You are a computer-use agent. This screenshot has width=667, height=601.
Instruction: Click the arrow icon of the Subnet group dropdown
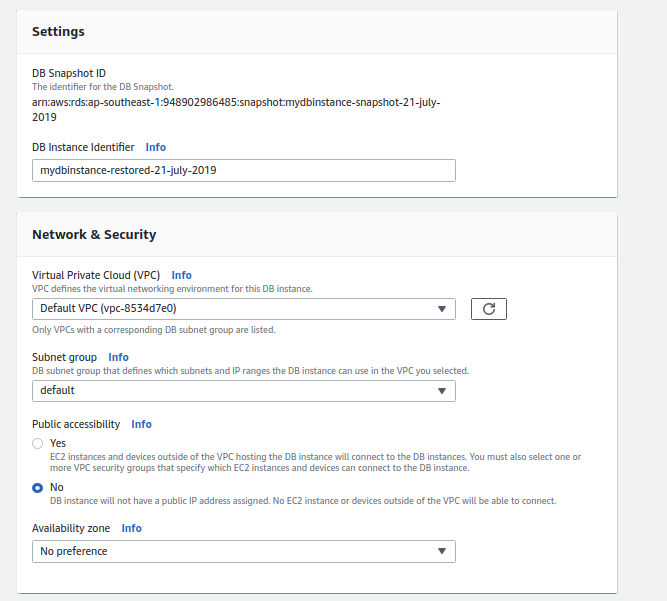441,391
